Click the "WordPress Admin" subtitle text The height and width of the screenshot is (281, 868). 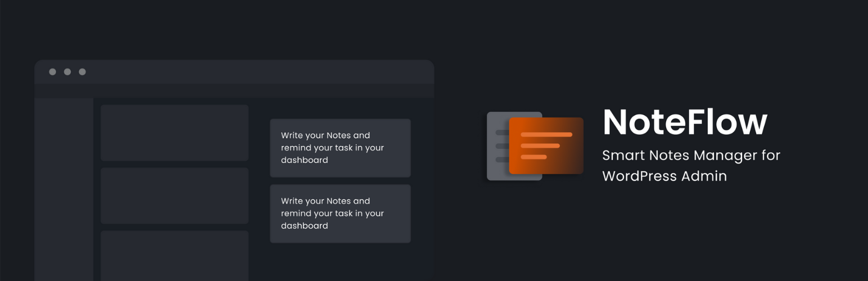(x=664, y=176)
